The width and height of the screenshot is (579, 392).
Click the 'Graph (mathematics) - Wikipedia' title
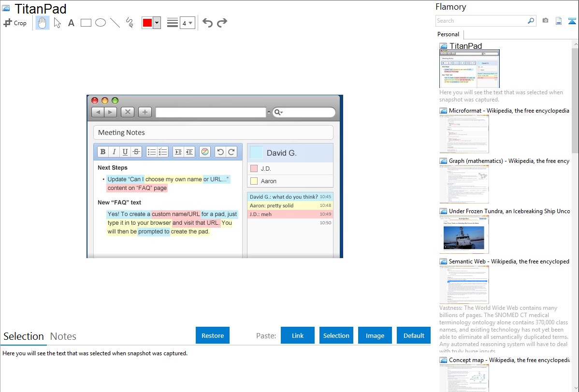[509, 161]
